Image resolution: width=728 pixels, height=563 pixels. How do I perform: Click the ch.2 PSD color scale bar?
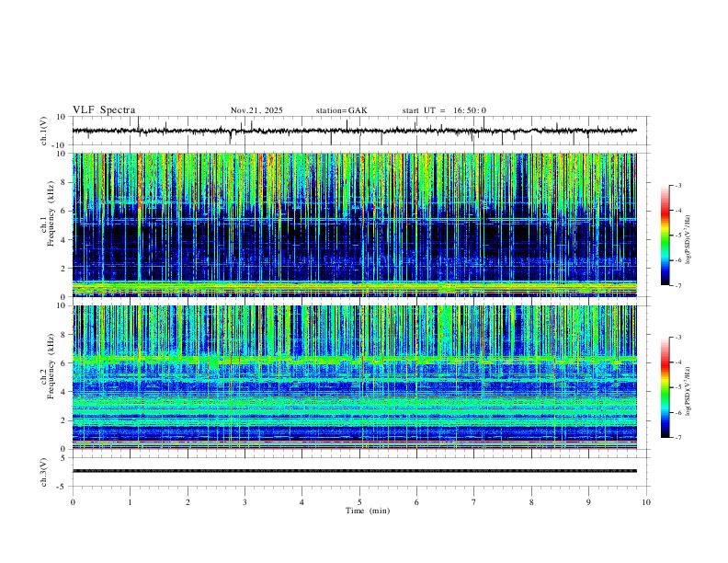tap(665, 387)
